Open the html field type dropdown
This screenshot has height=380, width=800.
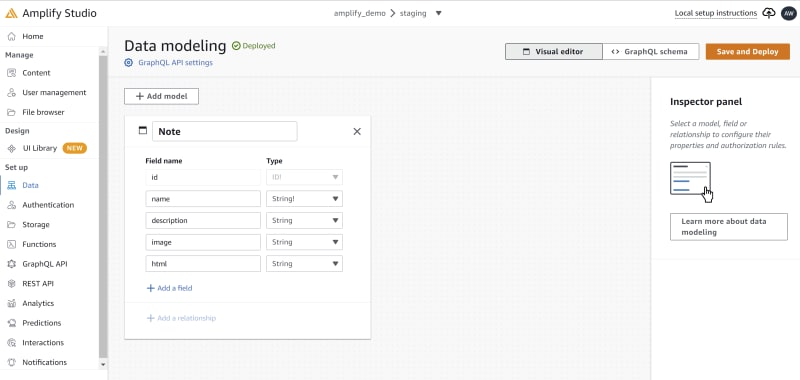pyautogui.click(x=304, y=264)
